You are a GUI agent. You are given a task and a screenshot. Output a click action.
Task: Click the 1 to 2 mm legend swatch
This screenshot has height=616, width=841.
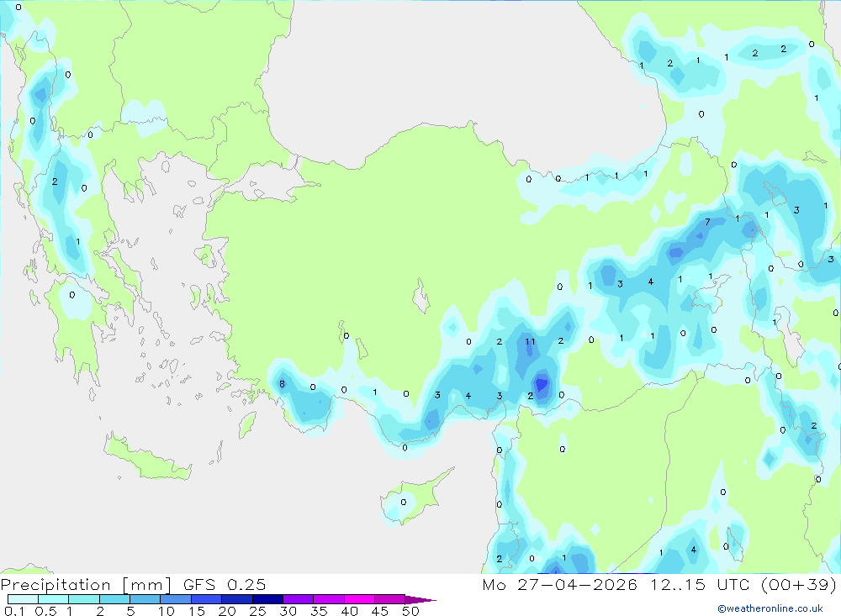tap(83, 599)
